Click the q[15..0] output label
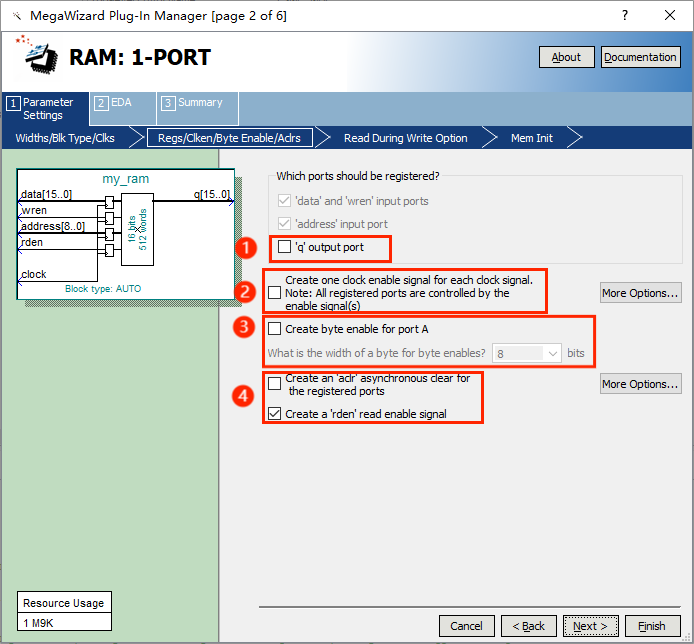This screenshot has height=644, width=694. tap(212, 194)
